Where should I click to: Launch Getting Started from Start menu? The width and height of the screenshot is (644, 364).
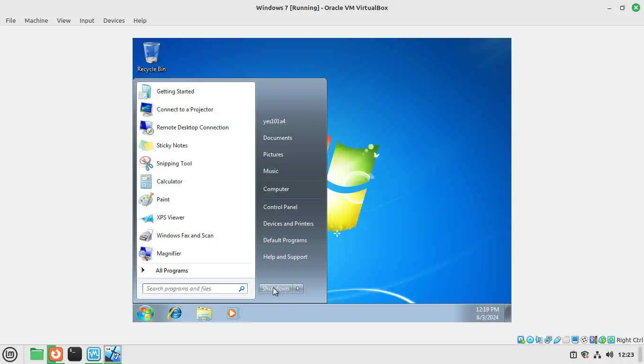click(196, 91)
